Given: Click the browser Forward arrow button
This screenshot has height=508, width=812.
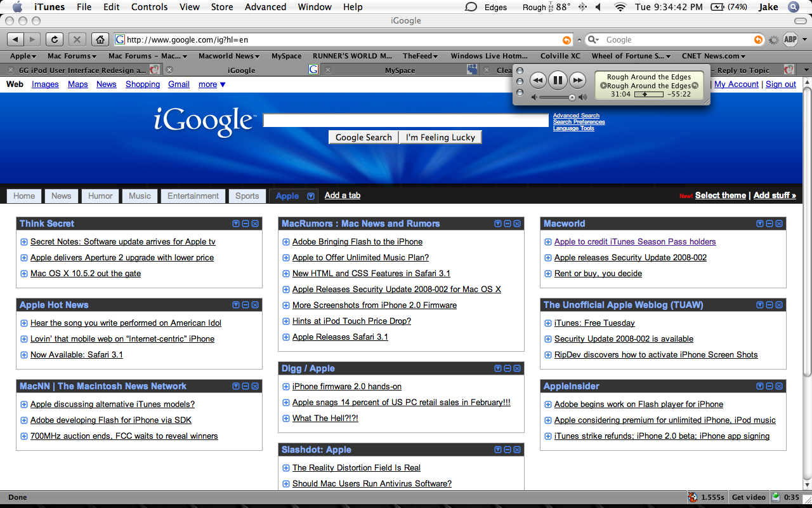Looking at the screenshot, I should point(32,39).
